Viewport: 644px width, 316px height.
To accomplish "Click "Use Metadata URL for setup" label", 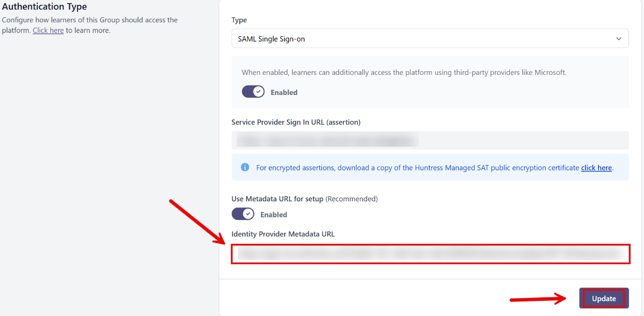I will (x=277, y=199).
